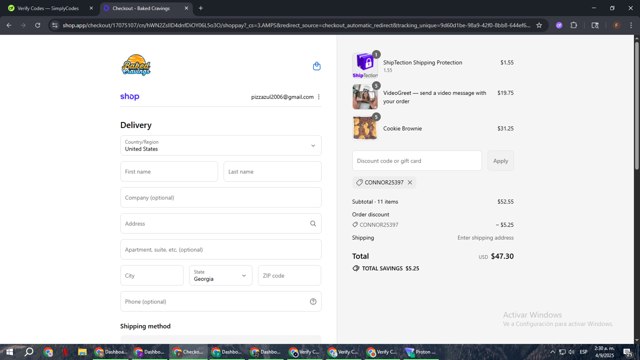This screenshot has height=360, width=640.
Task: Open Windows taskbar search
Action: pos(29,352)
